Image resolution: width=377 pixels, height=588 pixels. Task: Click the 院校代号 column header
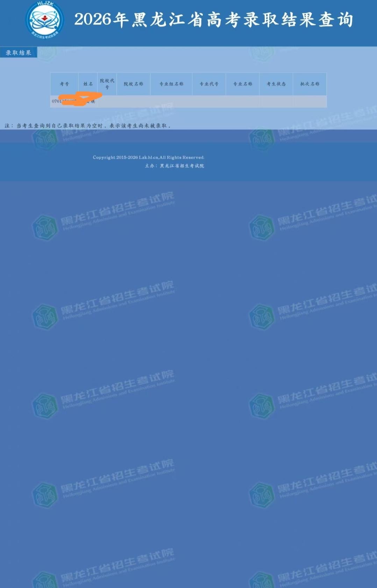pyautogui.click(x=107, y=84)
